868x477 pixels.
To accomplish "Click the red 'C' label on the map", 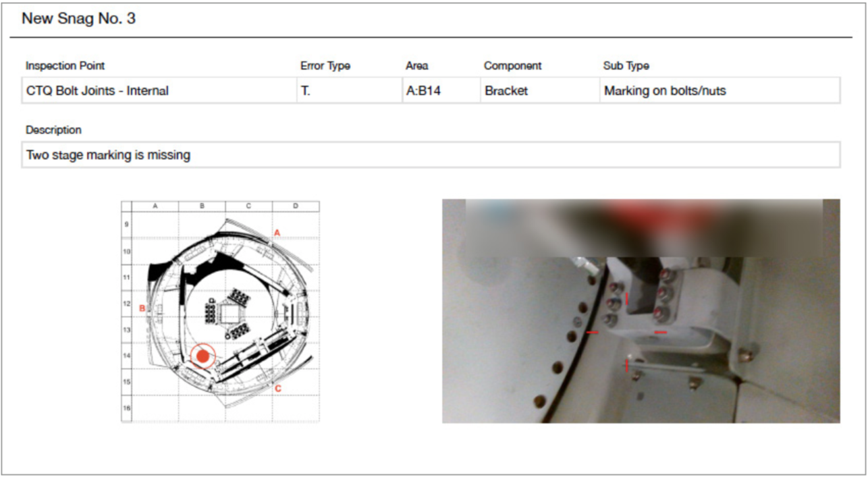I will [277, 389].
